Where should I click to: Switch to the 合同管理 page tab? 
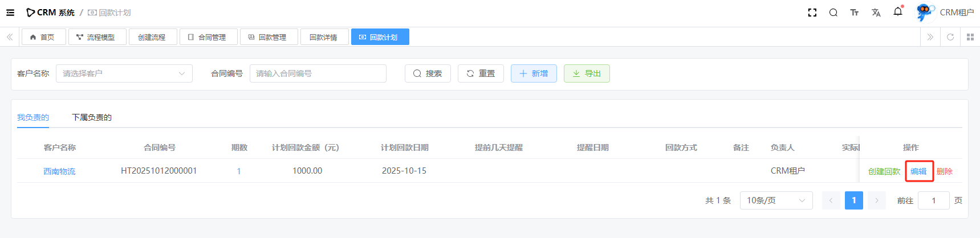[207, 37]
